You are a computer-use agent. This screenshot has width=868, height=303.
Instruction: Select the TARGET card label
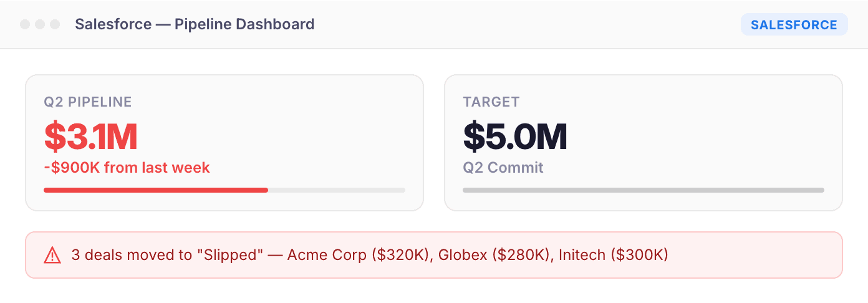coord(491,102)
